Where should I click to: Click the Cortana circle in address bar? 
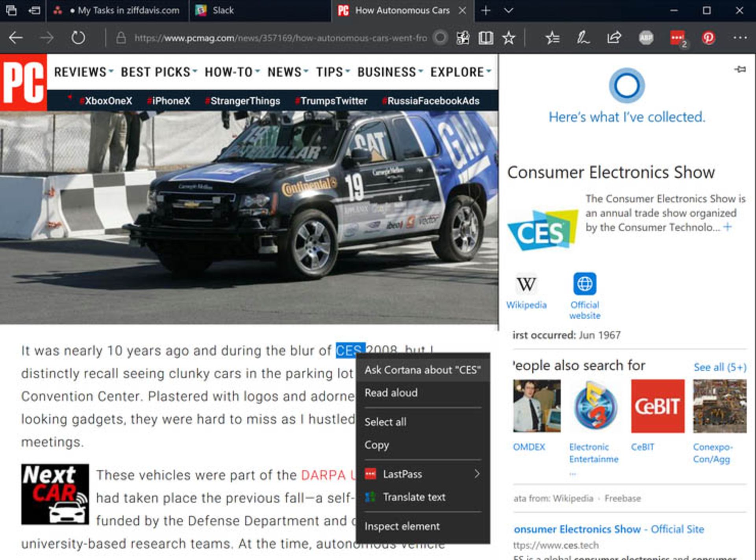click(440, 38)
